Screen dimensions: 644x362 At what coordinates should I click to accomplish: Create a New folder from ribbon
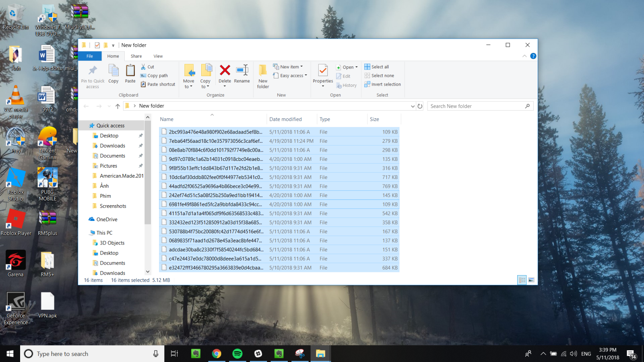pos(263,76)
